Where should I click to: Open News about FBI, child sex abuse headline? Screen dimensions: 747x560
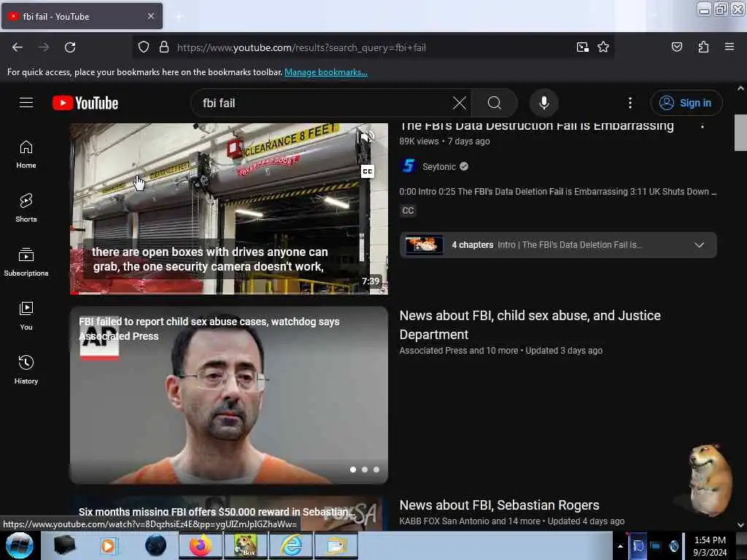click(530, 324)
